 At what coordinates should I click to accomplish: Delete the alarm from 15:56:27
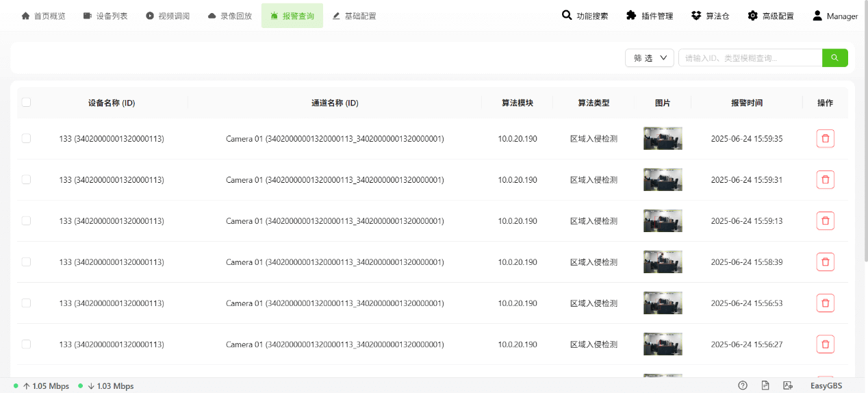(x=825, y=344)
